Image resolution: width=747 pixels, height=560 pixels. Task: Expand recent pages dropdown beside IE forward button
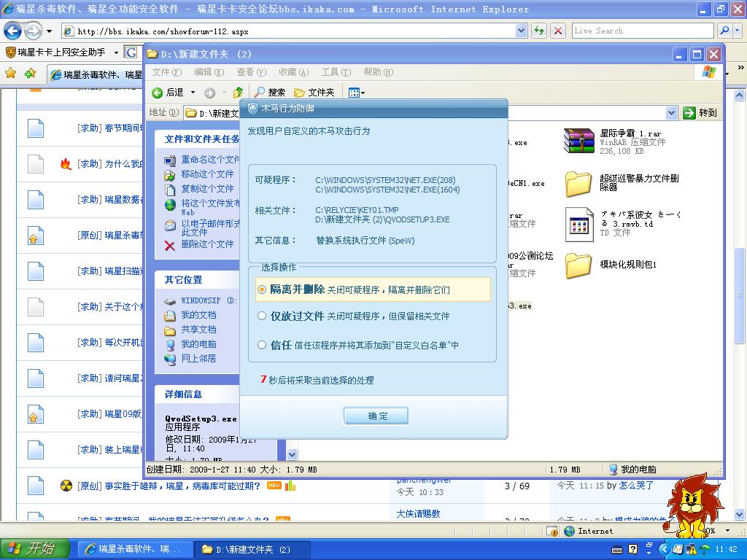[49, 31]
